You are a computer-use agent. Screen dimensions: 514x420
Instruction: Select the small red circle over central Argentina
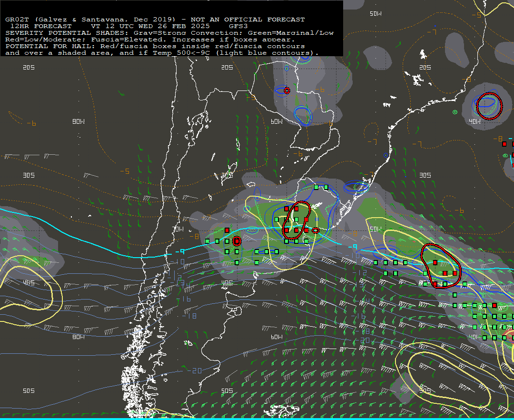pos(237,241)
